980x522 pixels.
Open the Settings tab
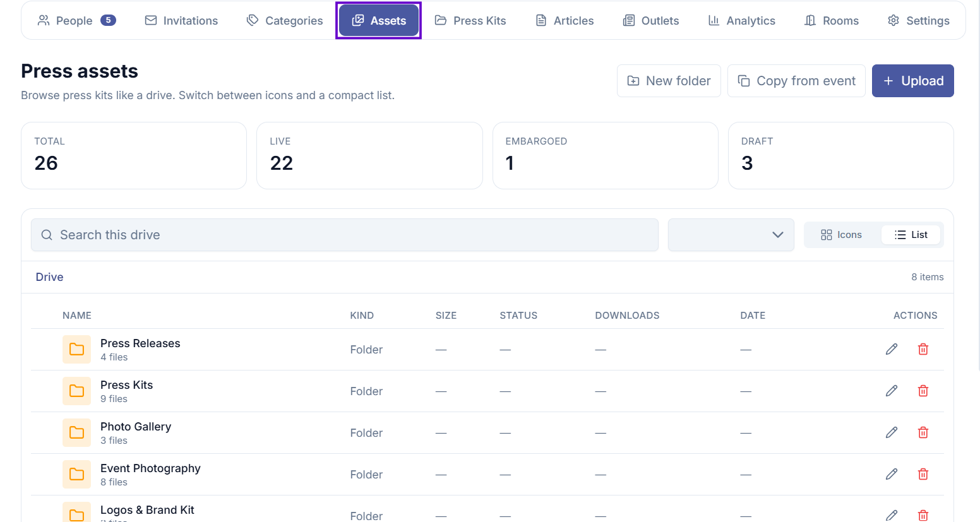pyautogui.click(x=919, y=21)
